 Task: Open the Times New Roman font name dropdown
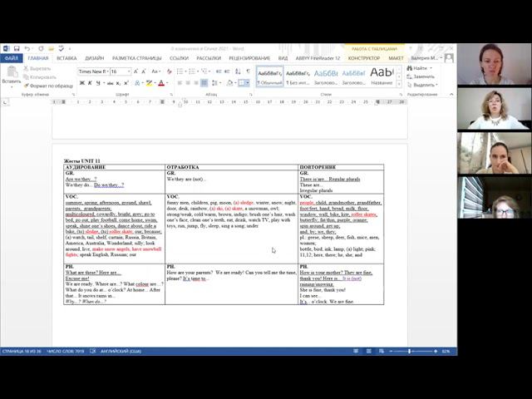(107, 71)
